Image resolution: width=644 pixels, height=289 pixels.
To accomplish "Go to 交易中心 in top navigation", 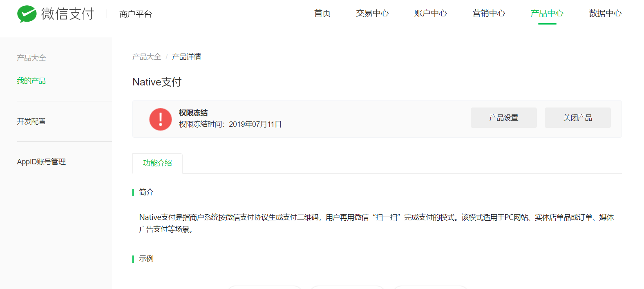I will (x=372, y=13).
